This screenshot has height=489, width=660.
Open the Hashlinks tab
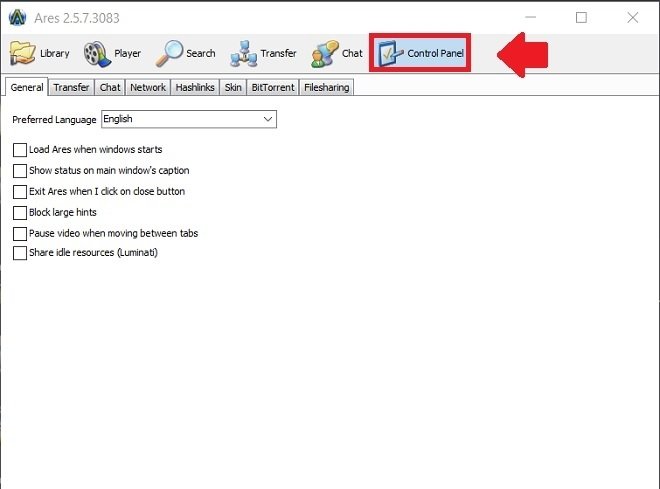(x=195, y=87)
